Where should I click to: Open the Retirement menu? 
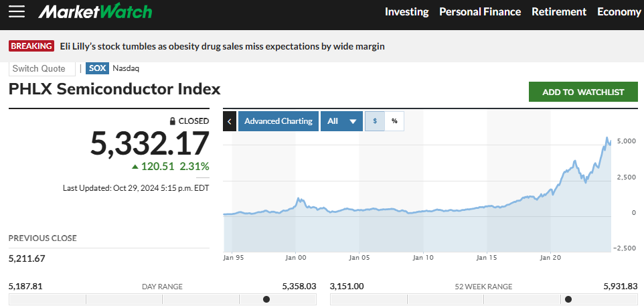558,11
